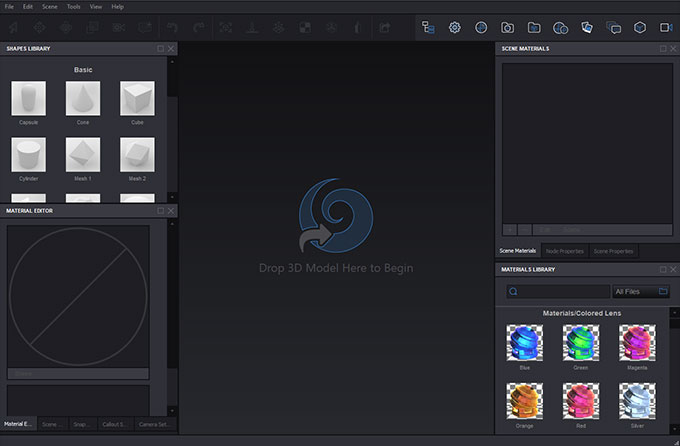This screenshot has height=446, width=680.
Task: Undock the Material Editor panel
Action: (x=160, y=211)
